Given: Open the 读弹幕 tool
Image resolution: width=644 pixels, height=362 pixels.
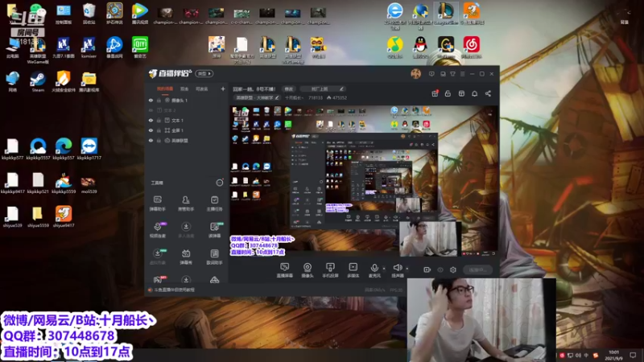Looking at the screenshot, I should pyautogui.click(x=214, y=230).
